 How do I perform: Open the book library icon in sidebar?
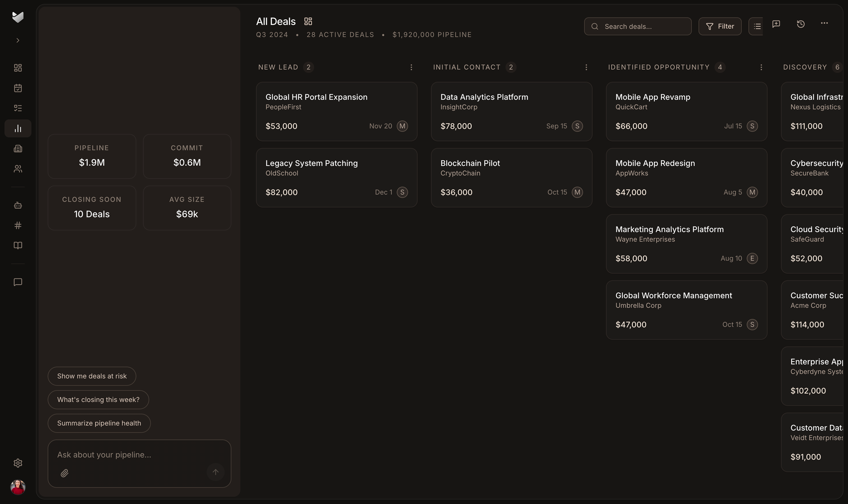[x=18, y=246]
